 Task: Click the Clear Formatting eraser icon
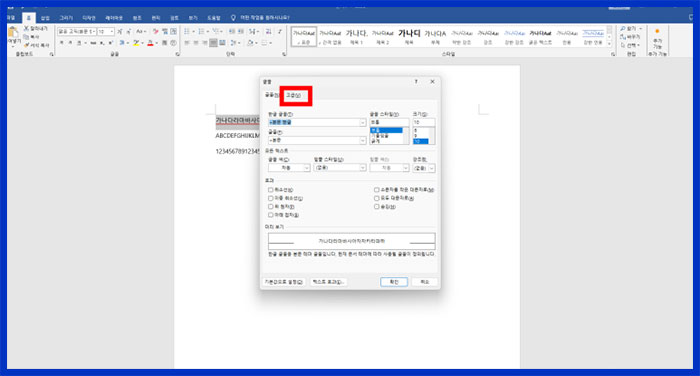[x=155, y=32]
